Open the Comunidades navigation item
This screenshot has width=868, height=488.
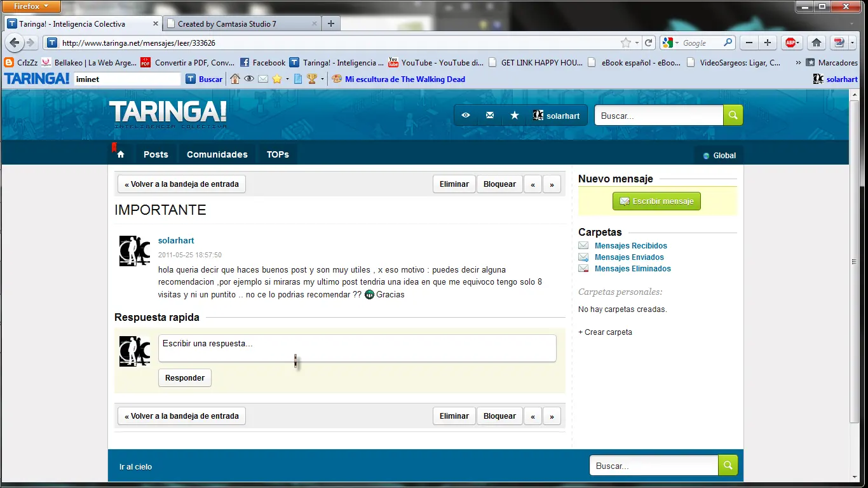click(217, 154)
